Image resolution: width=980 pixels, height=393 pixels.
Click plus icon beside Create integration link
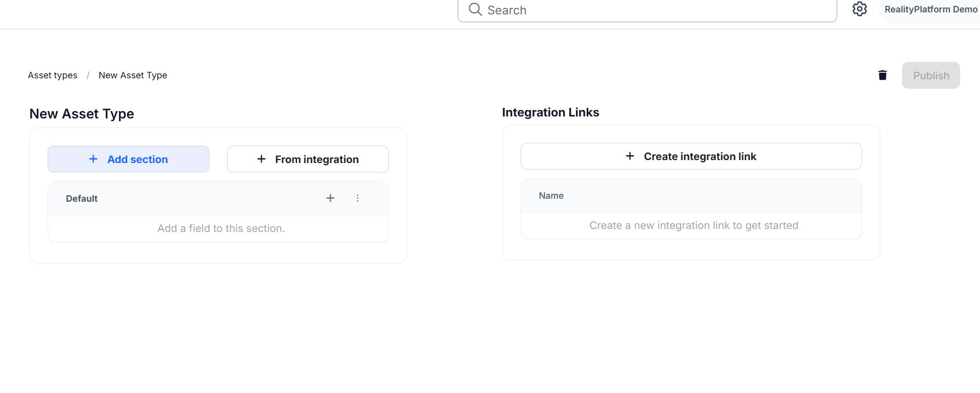pyautogui.click(x=630, y=156)
